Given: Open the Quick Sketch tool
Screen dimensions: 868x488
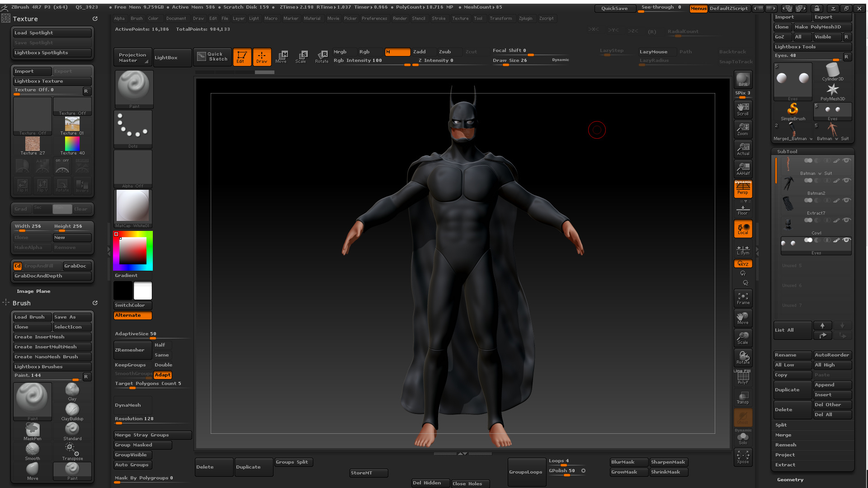Looking at the screenshot, I should point(213,57).
